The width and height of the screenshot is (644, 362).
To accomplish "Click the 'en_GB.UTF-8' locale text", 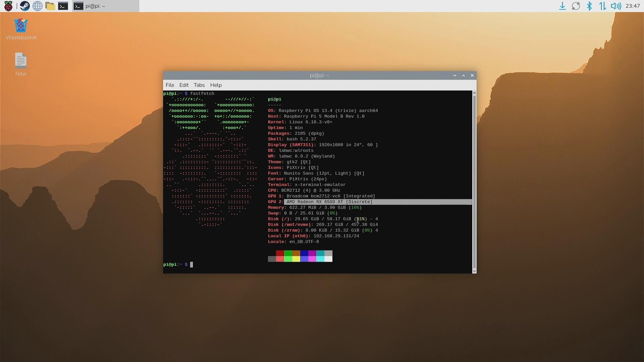I will pos(304,242).
